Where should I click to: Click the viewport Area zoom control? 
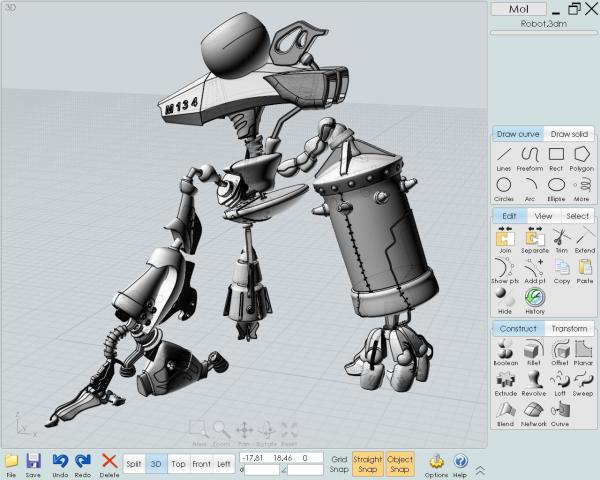(199, 433)
